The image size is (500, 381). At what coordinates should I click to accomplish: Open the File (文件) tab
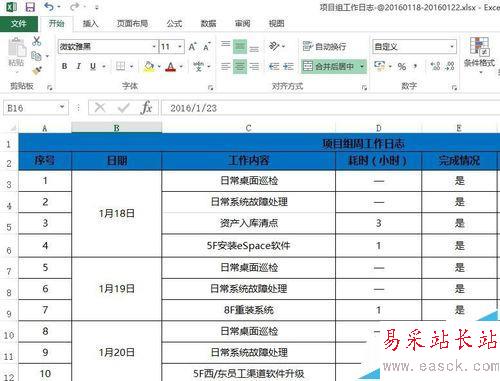click(x=19, y=23)
